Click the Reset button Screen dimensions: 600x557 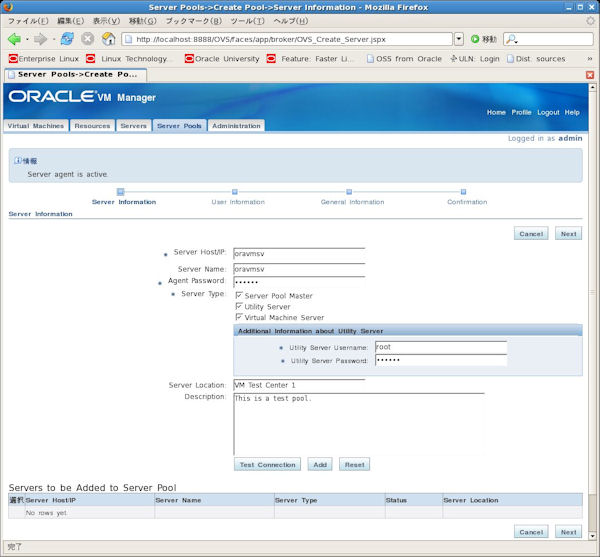point(354,464)
